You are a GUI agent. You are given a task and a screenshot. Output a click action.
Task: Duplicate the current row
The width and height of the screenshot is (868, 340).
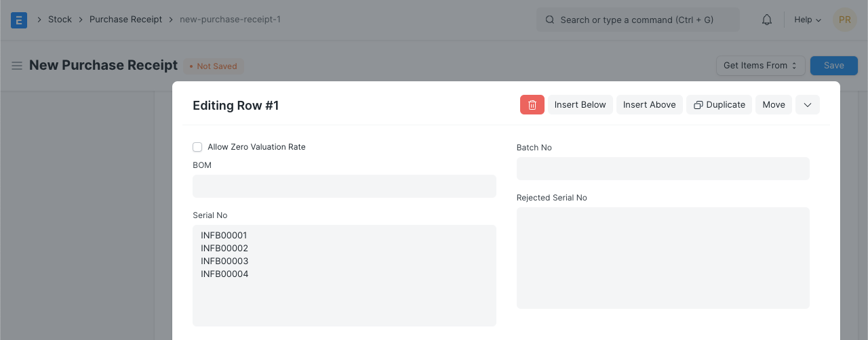[719, 105]
